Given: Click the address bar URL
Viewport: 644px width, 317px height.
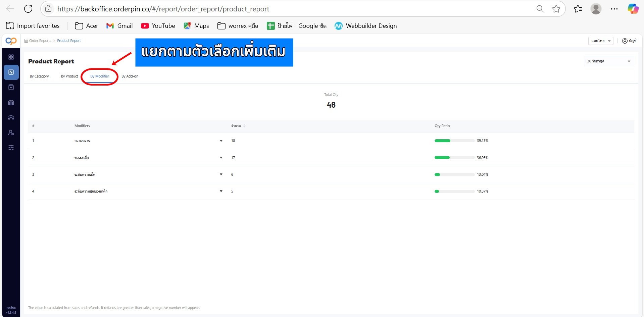Looking at the screenshot, I should coord(163,9).
